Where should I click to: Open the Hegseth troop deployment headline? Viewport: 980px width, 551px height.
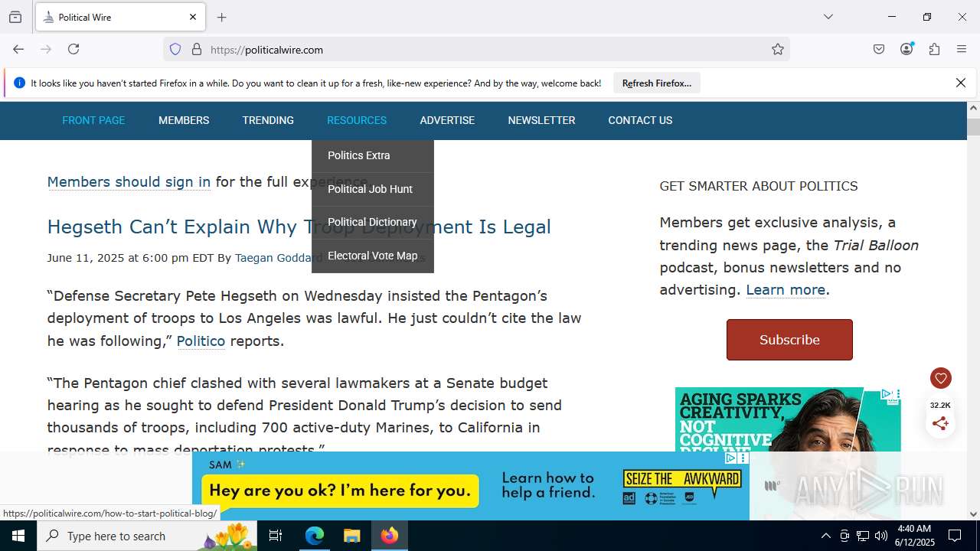coord(299,227)
